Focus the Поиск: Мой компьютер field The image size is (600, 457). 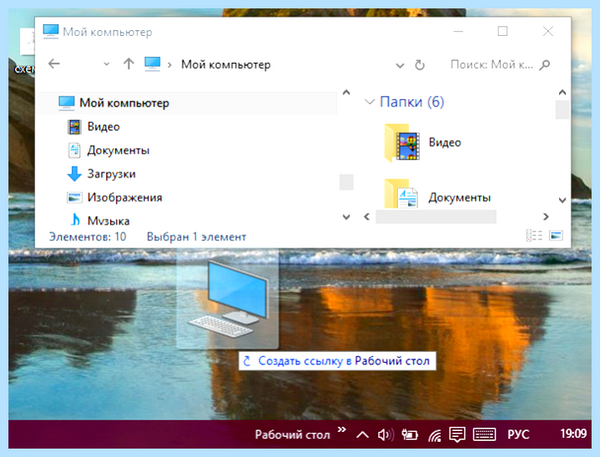pyautogui.click(x=491, y=64)
